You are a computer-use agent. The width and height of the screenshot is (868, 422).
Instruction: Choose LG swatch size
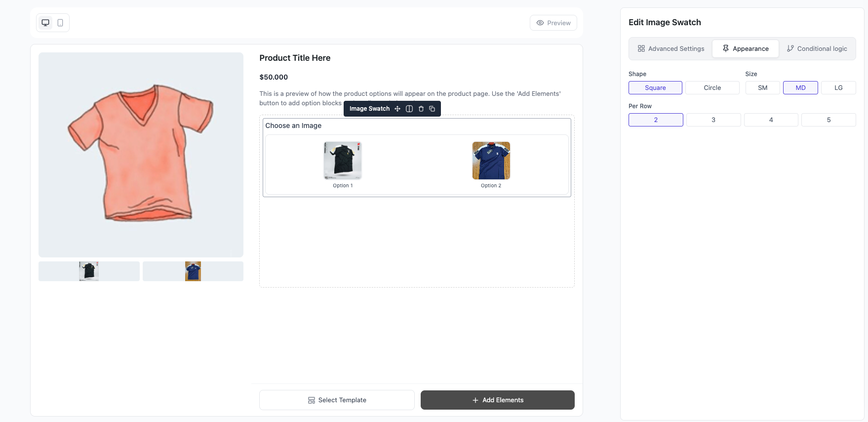click(x=838, y=87)
